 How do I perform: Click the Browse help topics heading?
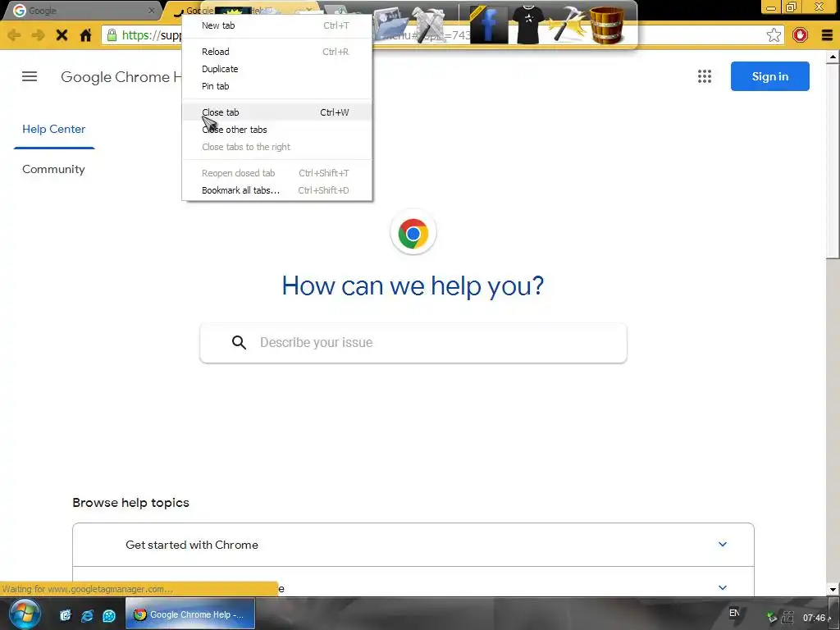point(130,503)
